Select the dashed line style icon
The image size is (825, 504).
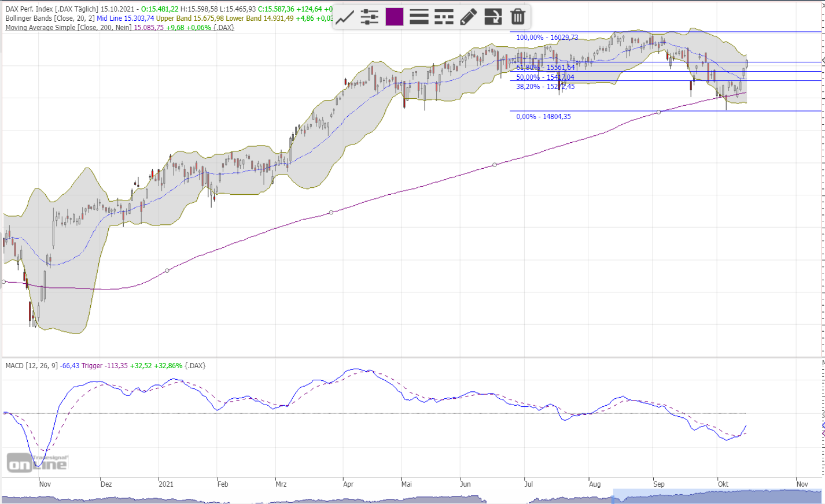pyautogui.click(x=444, y=17)
